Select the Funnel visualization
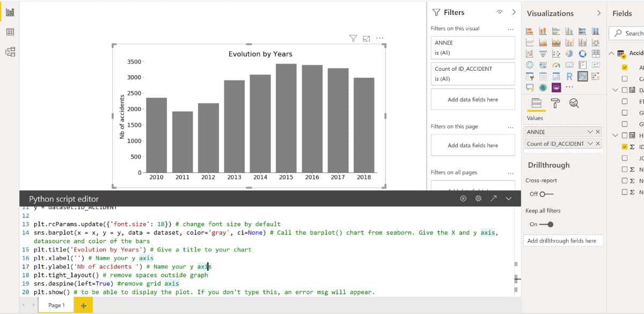The image size is (644, 314). click(x=543, y=54)
